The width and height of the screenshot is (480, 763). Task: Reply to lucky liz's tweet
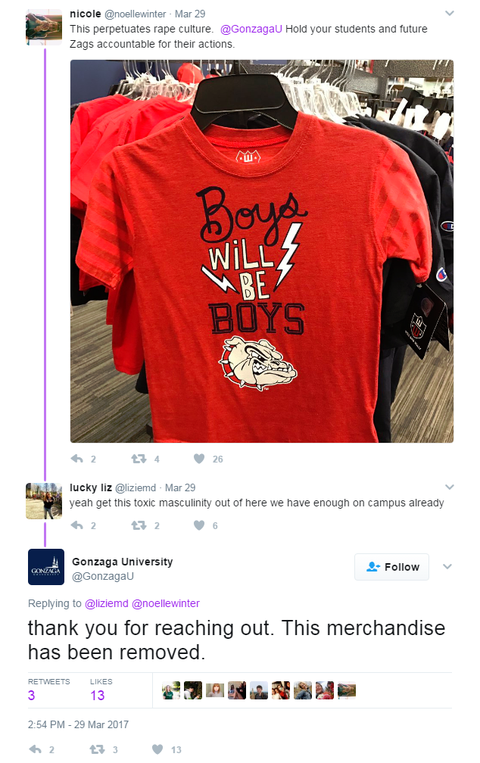pos(77,525)
